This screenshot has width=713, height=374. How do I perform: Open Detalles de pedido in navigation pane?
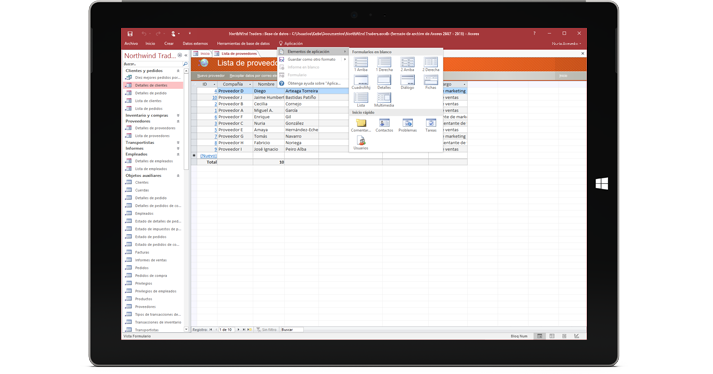pyautogui.click(x=151, y=93)
